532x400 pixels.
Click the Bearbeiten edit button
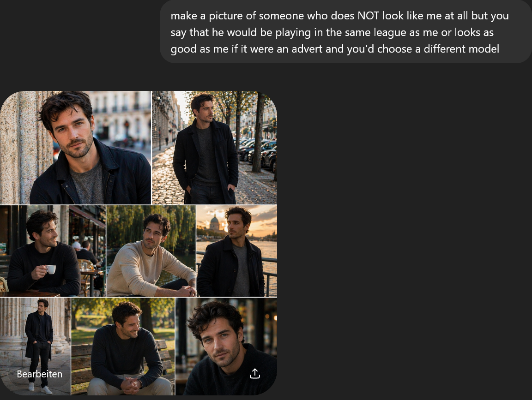[x=40, y=374]
